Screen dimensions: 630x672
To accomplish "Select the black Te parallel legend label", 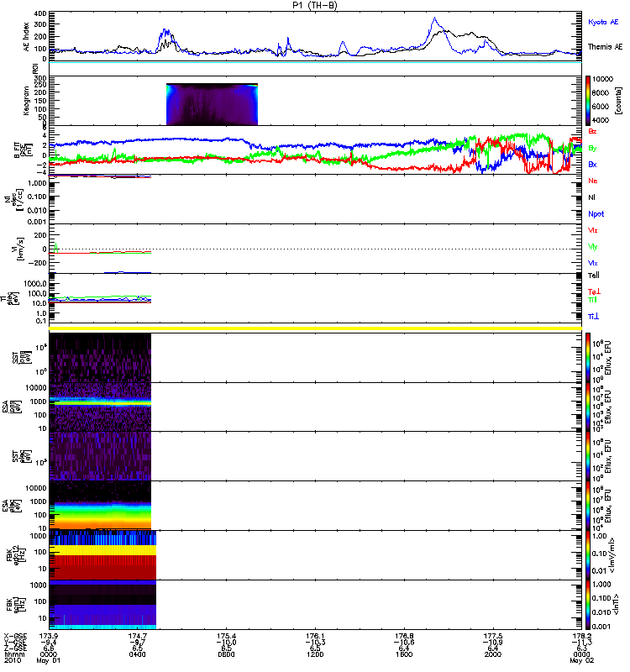I will 594,276.
